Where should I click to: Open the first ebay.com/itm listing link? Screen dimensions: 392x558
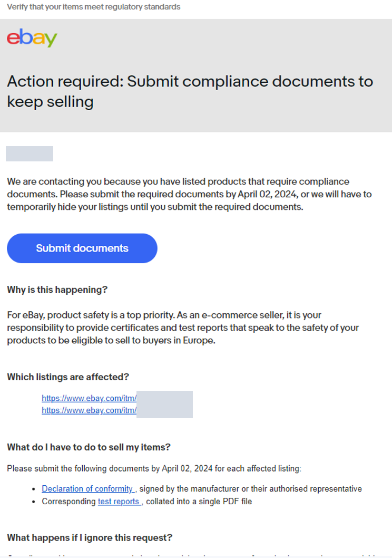(89, 398)
